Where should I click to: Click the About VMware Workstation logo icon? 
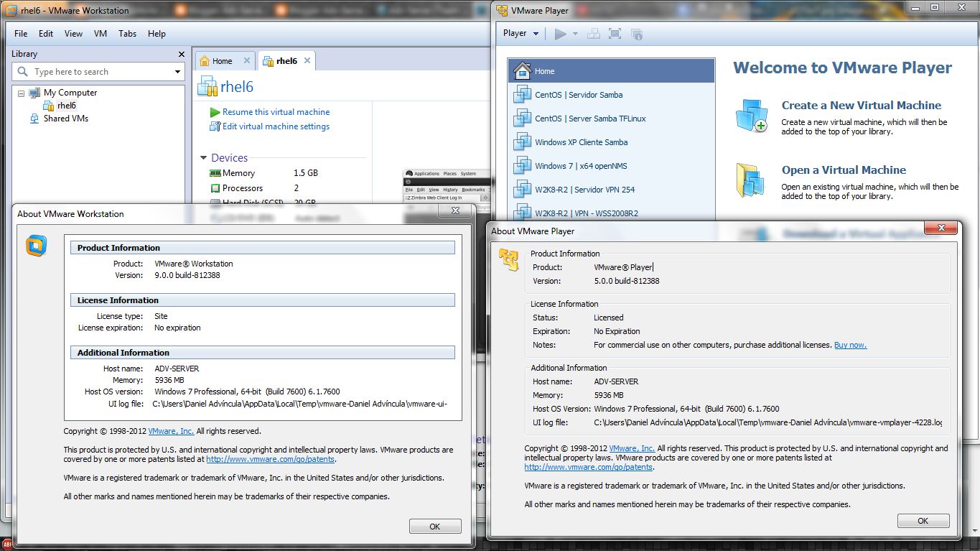[x=36, y=245]
